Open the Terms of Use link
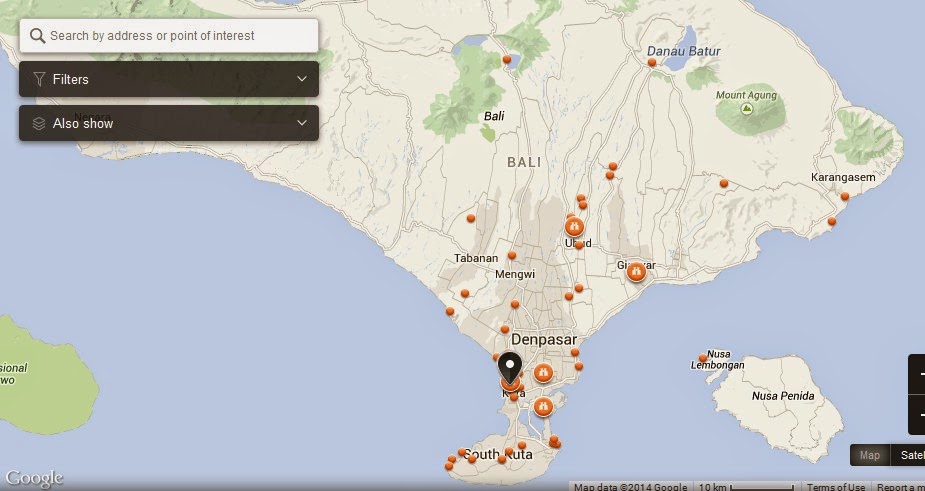This screenshot has width=925, height=491. (836, 487)
